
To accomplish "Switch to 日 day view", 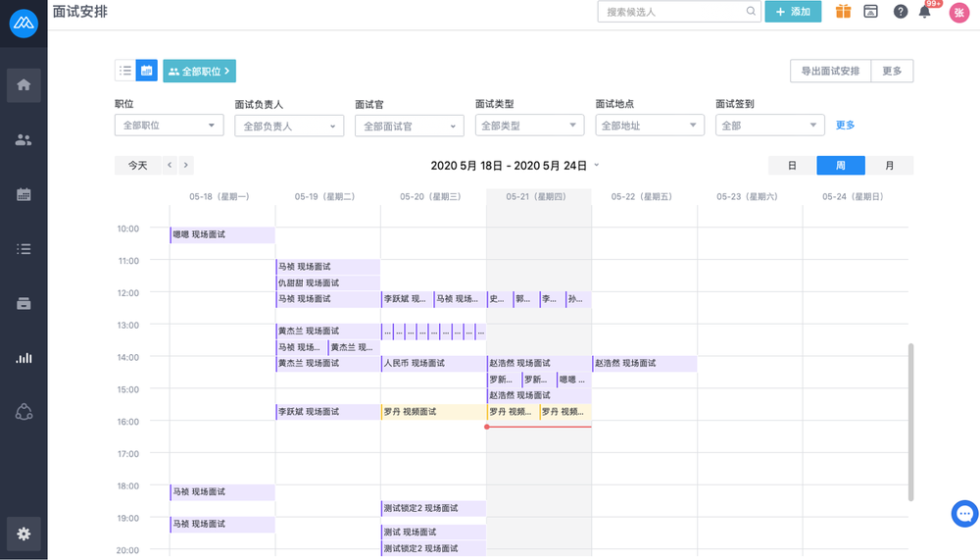I will point(792,165).
